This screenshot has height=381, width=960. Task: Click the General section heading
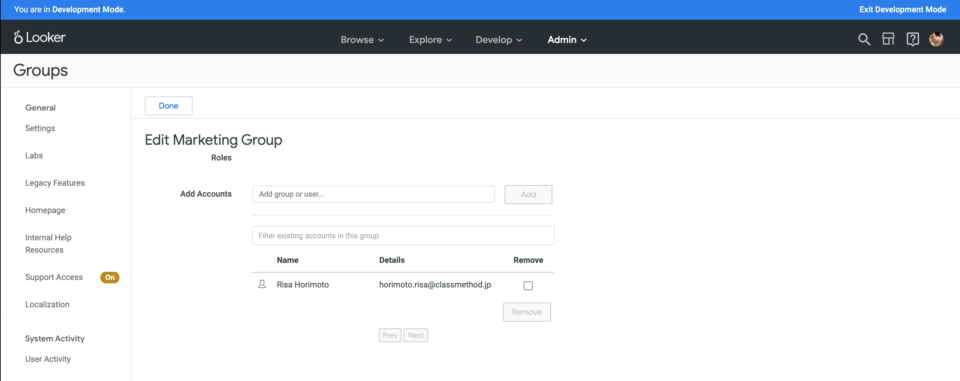40,108
